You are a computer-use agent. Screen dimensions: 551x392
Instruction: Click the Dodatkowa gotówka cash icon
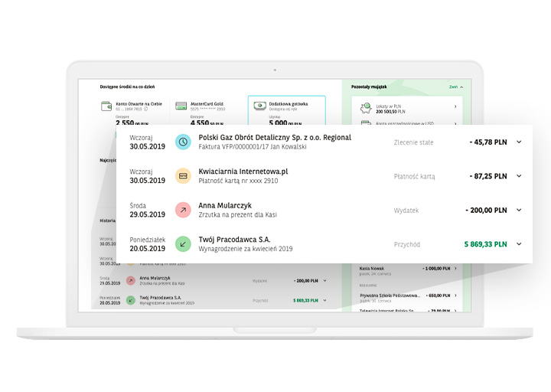pyautogui.click(x=261, y=106)
